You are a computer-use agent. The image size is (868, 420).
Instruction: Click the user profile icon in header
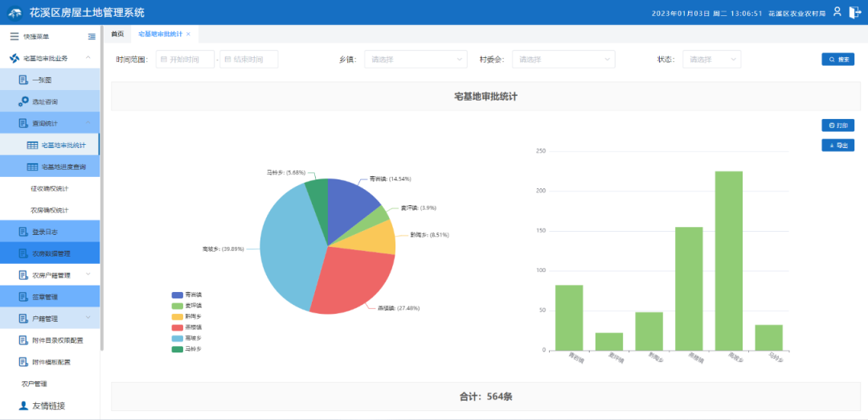[837, 12]
